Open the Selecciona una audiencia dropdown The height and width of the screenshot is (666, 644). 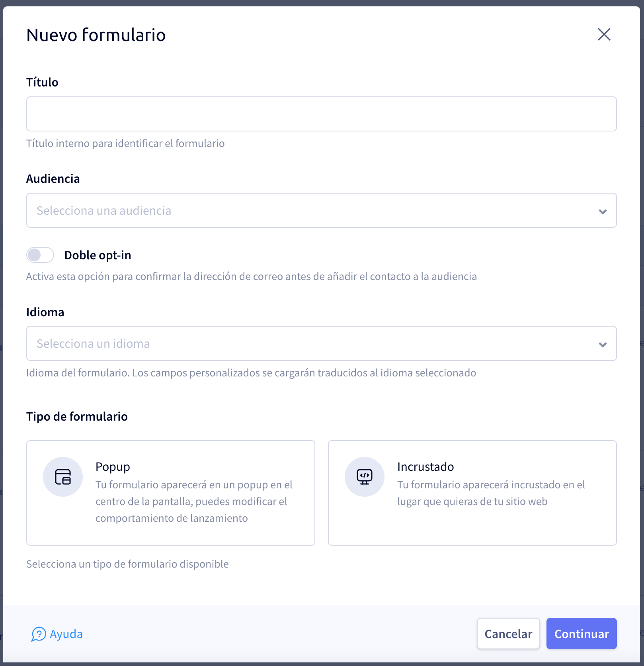[x=310, y=211]
